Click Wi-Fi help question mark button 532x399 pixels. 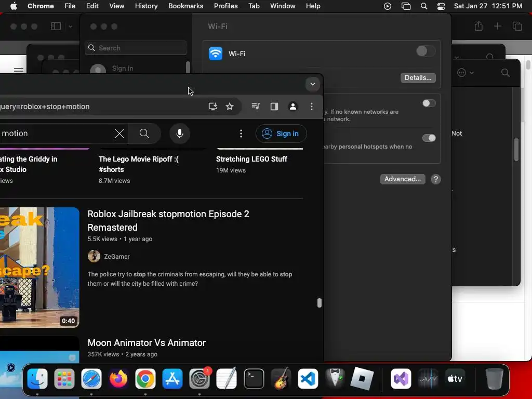[436, 179]
